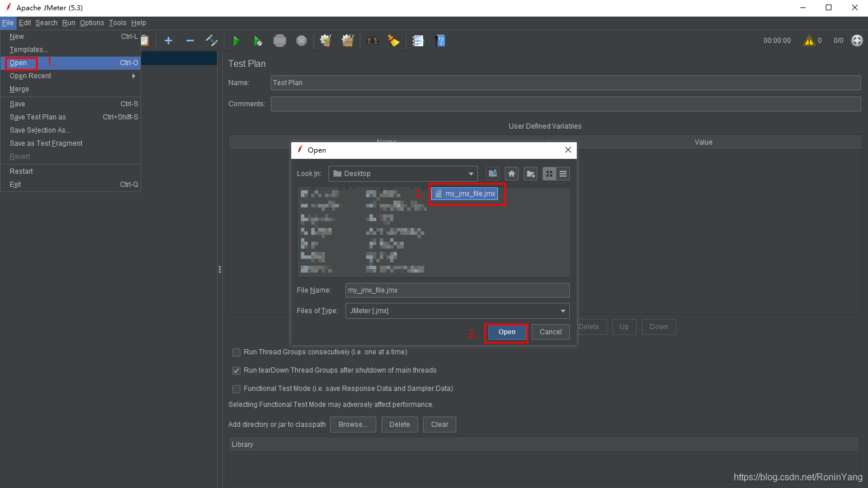Choose Save Test Plan as

71,117
